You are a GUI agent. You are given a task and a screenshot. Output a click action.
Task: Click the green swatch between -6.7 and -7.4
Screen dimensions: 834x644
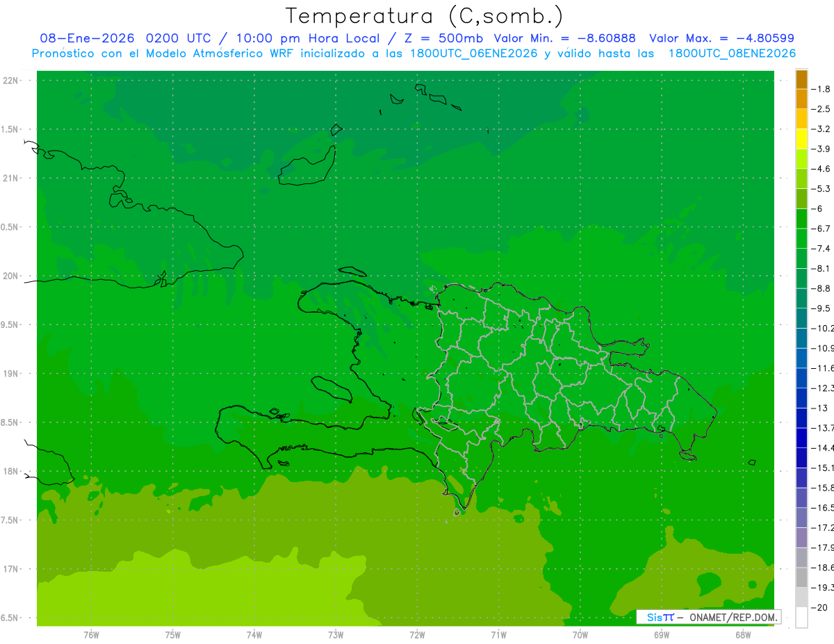801,239
